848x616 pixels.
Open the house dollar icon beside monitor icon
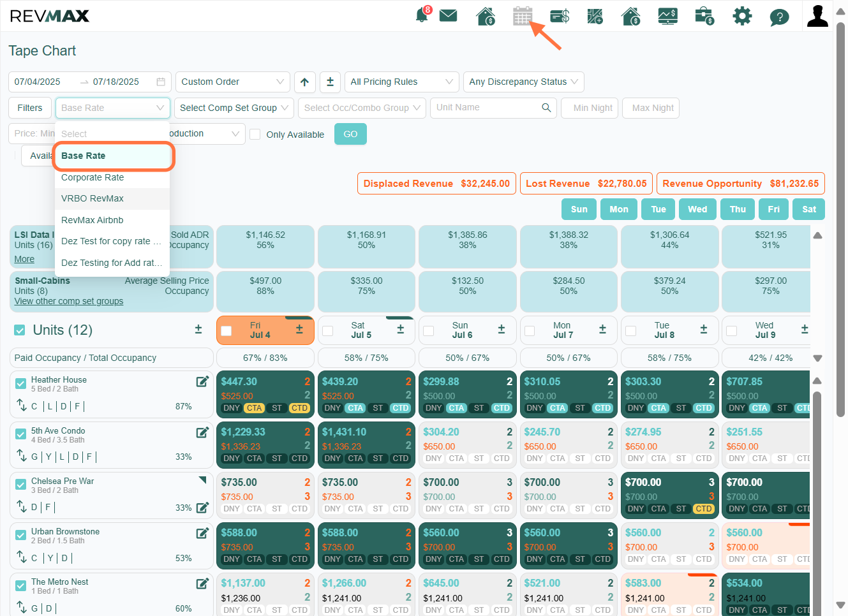coord(631,16)
